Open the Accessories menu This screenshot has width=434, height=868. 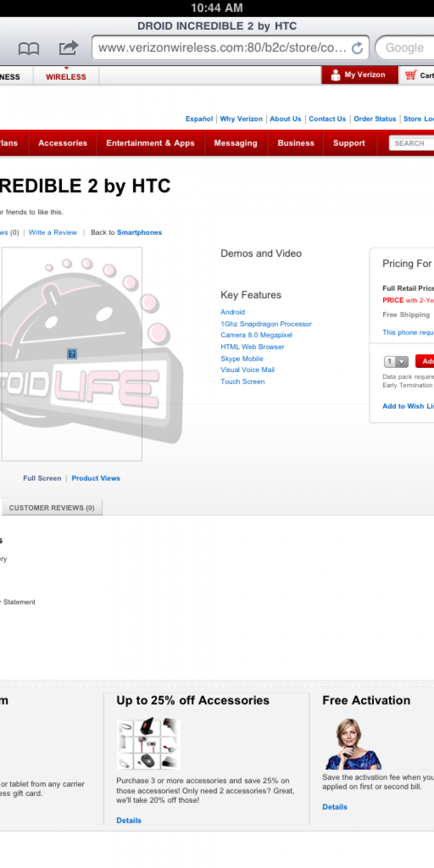pos(62,143)
